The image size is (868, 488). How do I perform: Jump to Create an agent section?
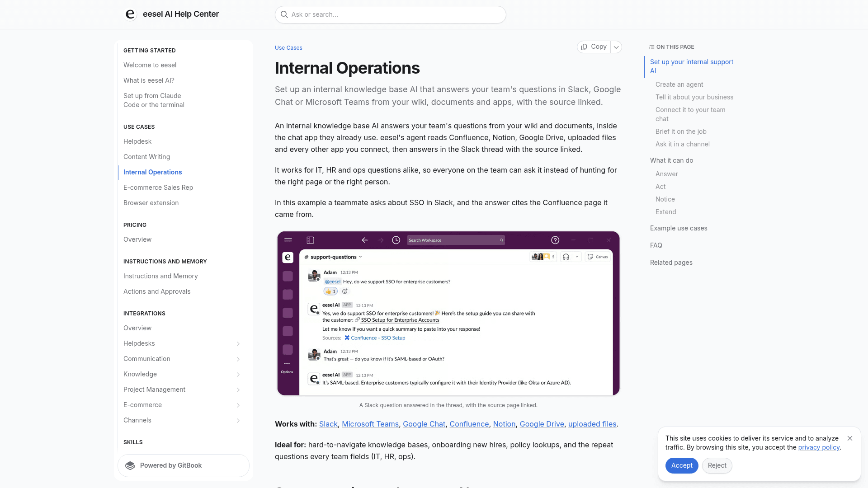click(x=679, y=84)
